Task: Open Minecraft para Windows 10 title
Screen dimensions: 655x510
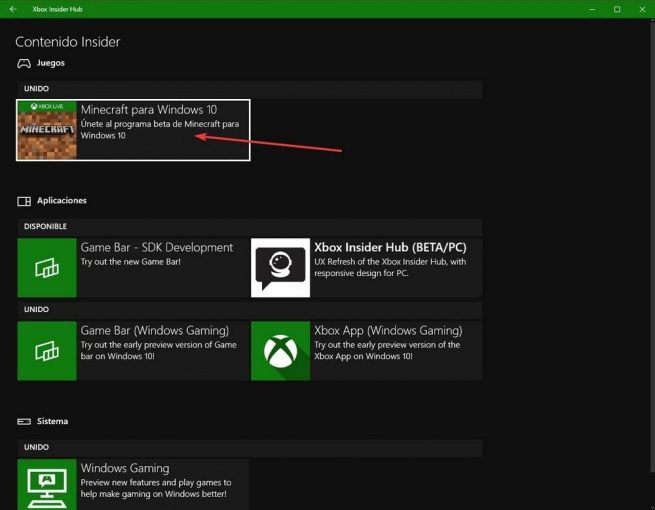Action: [149, 110]
